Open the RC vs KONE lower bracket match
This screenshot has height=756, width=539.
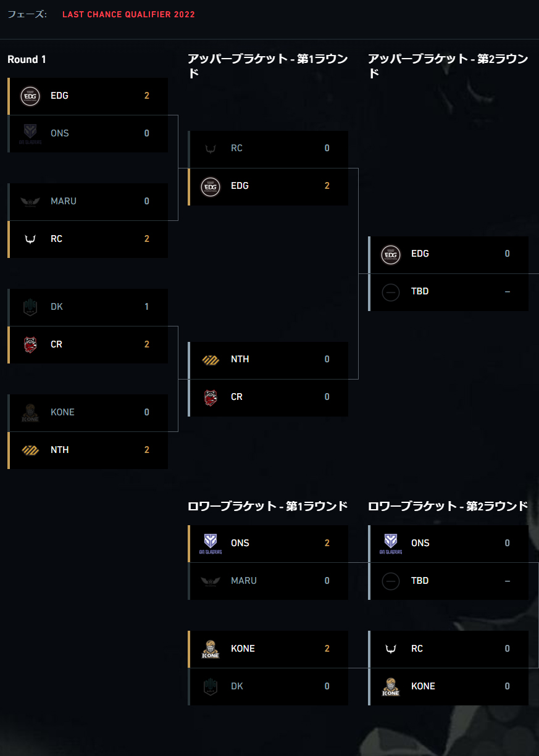click(448, 668)
